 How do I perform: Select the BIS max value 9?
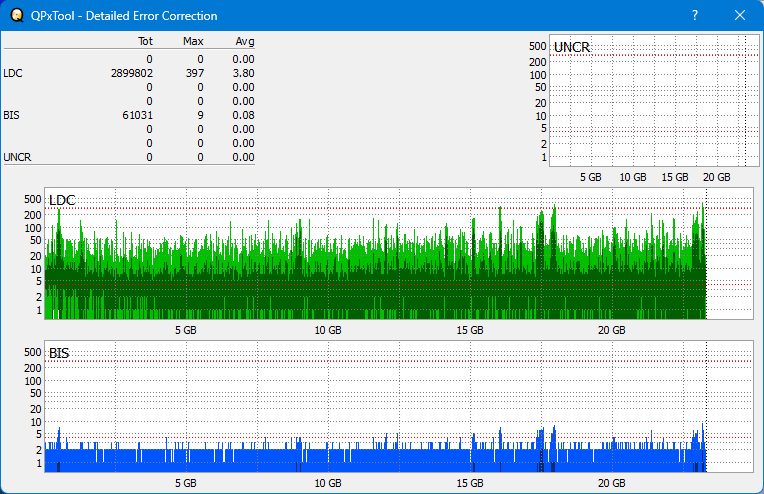pos(200,115)
